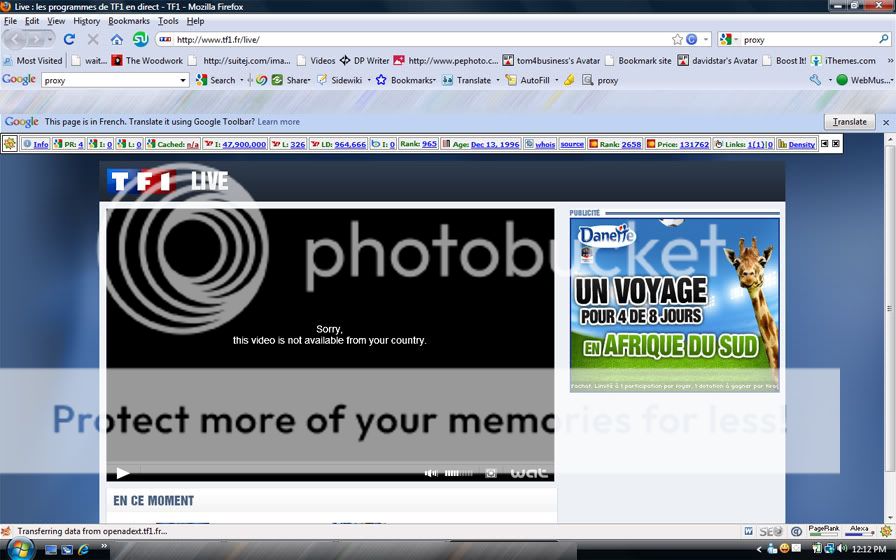Open the Share dropdown in Google Toolbar
Viewport: 896px width, 560px height.
(x=308, y=81)
